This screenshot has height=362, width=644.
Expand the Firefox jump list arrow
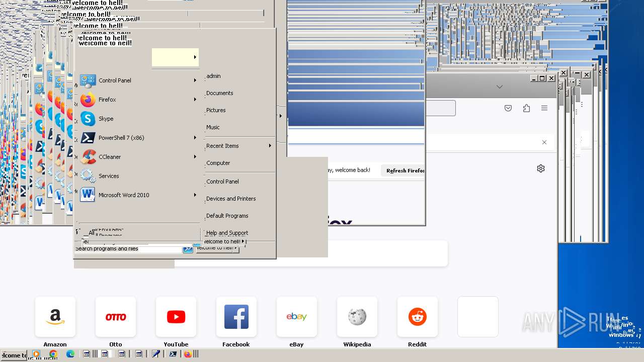click(195, 100)
